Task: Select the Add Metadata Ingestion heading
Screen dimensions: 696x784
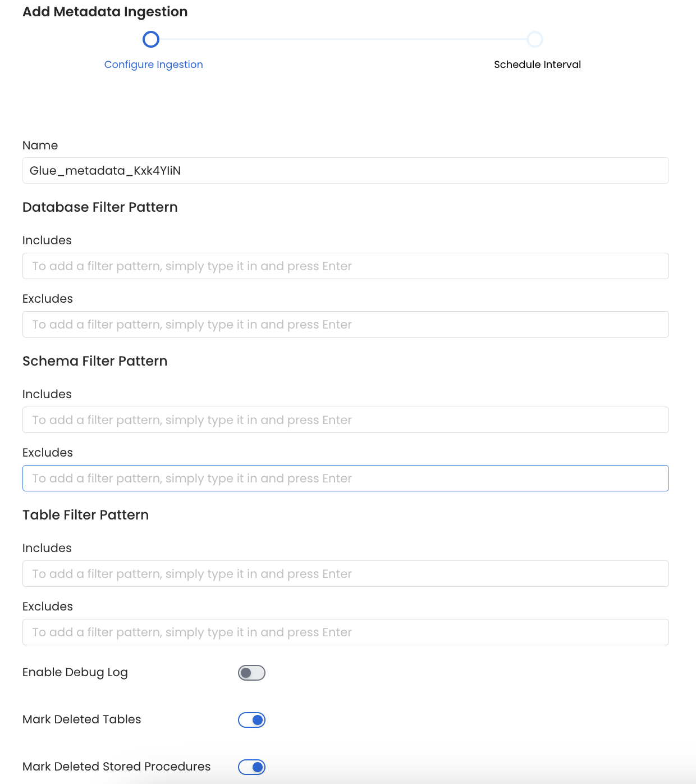Action: 104,11
